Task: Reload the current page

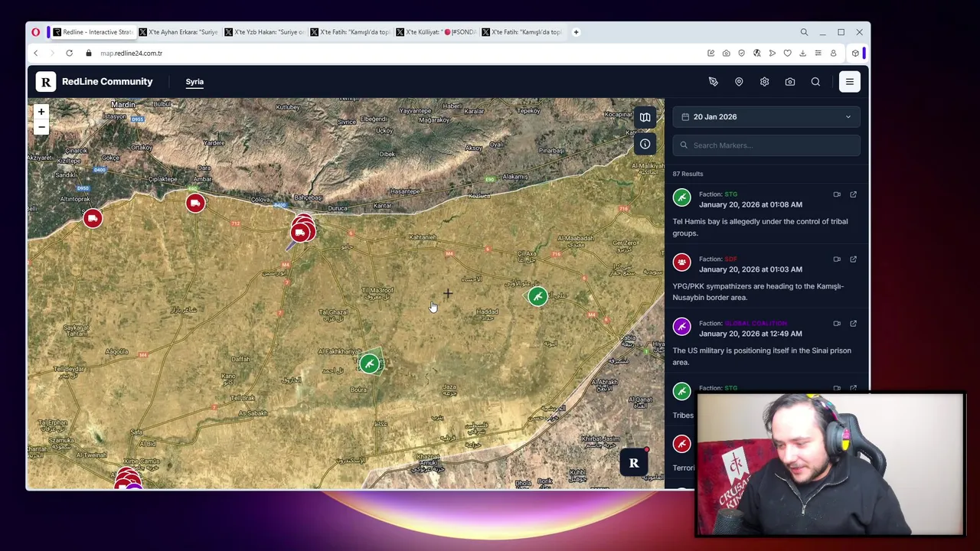Action: [x=69, y=54]
